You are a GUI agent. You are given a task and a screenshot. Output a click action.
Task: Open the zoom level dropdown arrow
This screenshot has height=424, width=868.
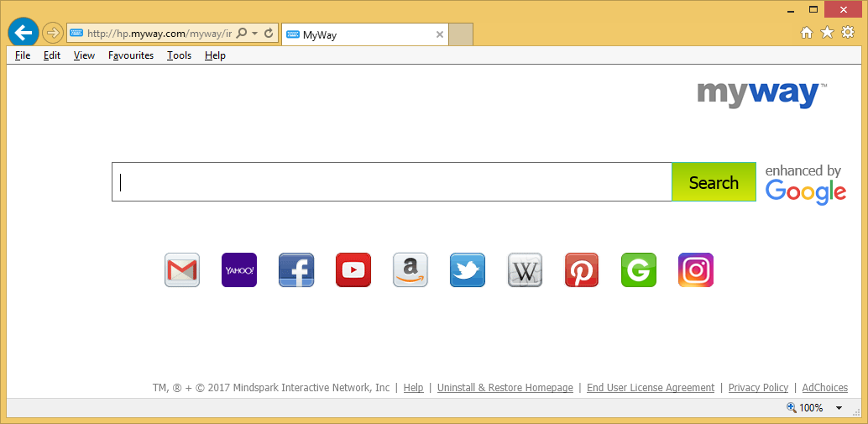tap(839, 409)
